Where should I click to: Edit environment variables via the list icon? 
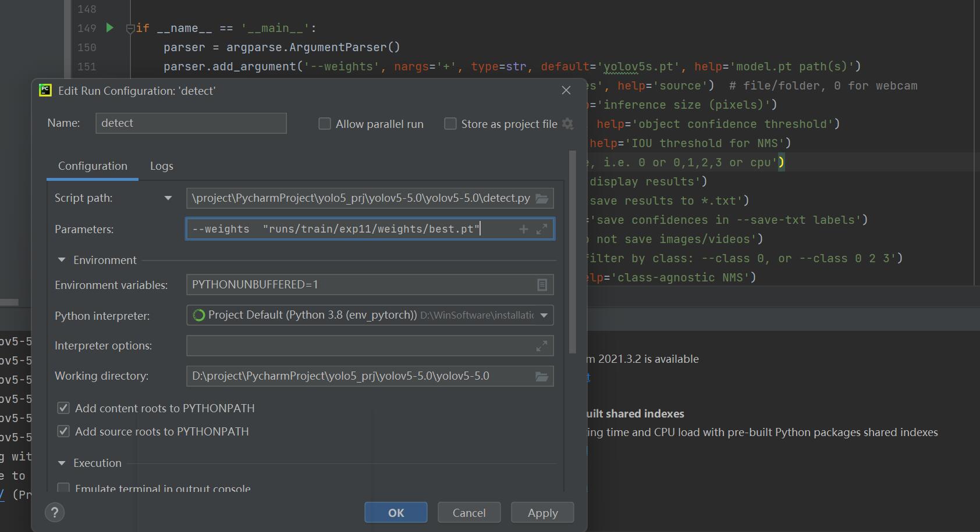pos(542,285)
